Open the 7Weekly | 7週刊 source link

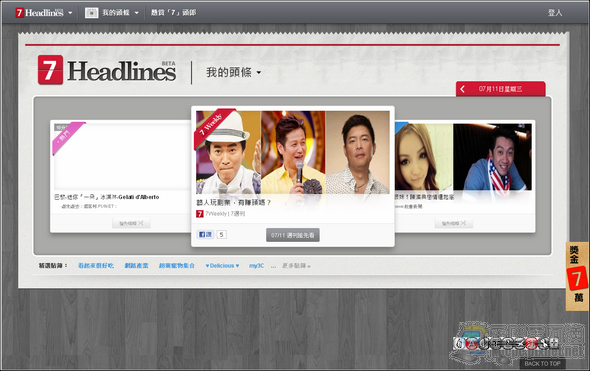[225, 214]
